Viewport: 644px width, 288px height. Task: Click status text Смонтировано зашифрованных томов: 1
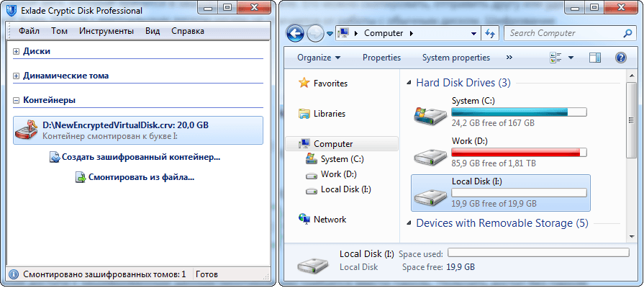[x=105, y=274]
